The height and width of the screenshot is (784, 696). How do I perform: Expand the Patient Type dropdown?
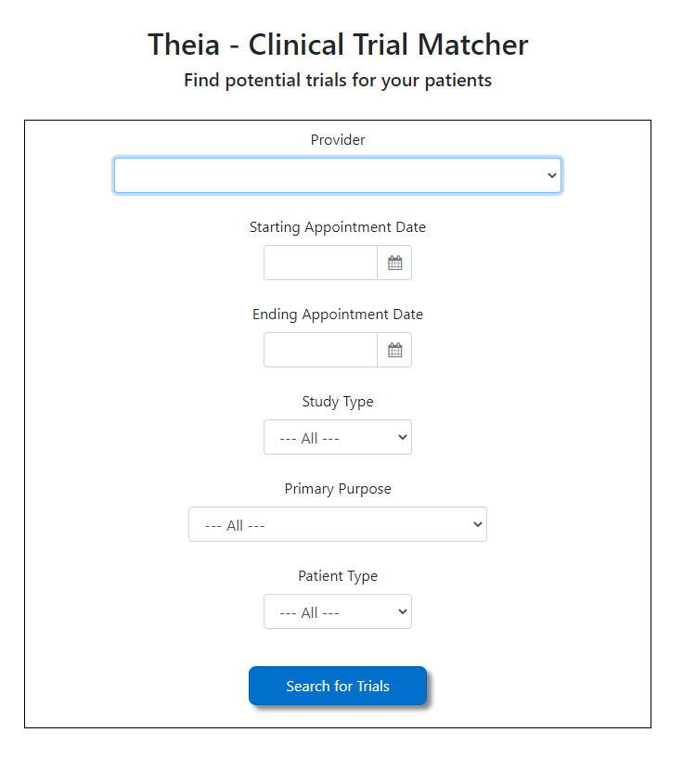pos(337,611)
